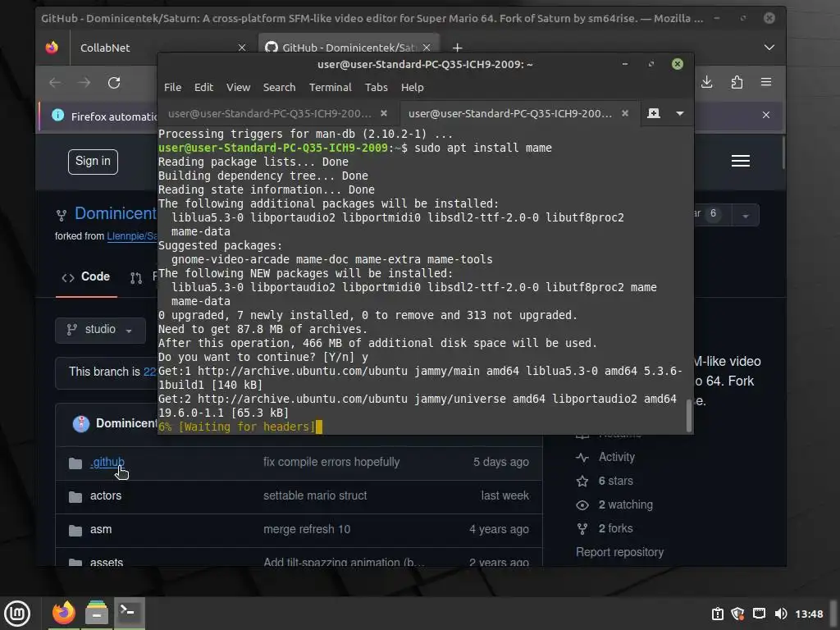Expand the terminal tab list dropdown arrow

(680, 113)
